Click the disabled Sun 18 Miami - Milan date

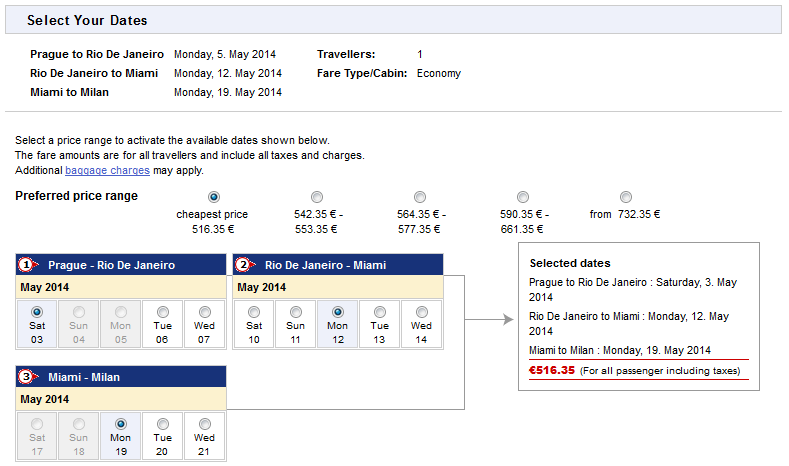79,424
